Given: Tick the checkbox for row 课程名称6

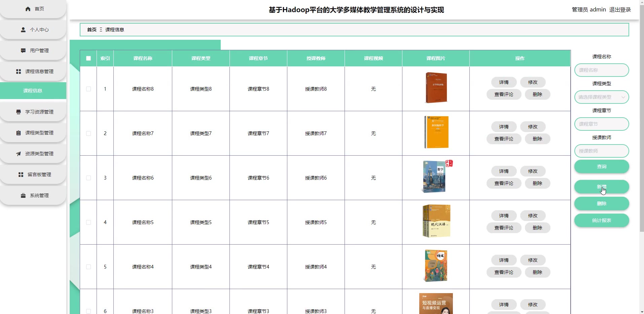Looking at the screenshot, I should [x=88, y=178].
